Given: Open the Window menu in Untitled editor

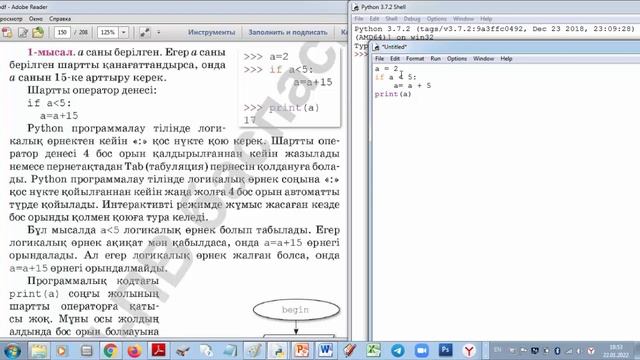Looking at the screenshot, I should tap(483, 59).
